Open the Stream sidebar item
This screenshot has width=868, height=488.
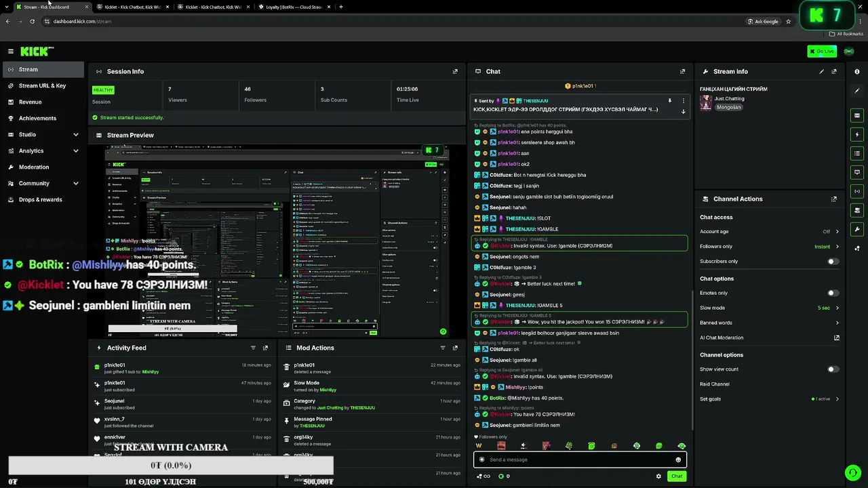(x=44, y=69)
